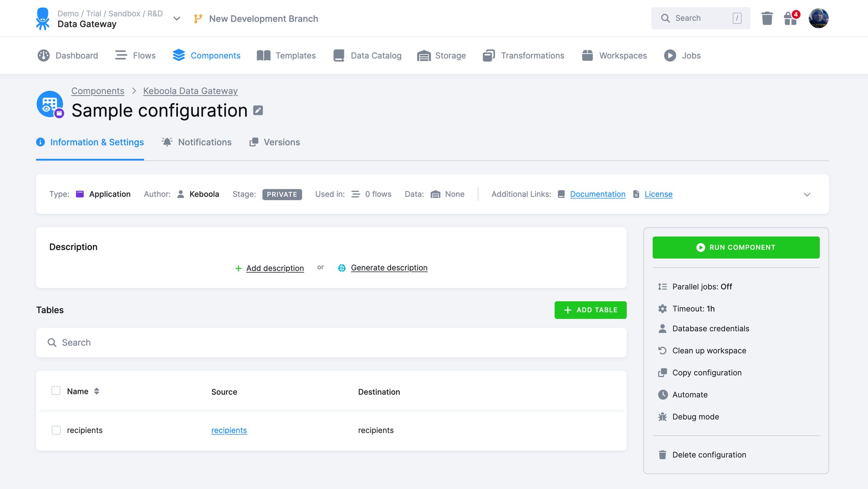Collapse the configuration info panel chevron
This screenshot has height=489, width=868.
tap(807, 195)
